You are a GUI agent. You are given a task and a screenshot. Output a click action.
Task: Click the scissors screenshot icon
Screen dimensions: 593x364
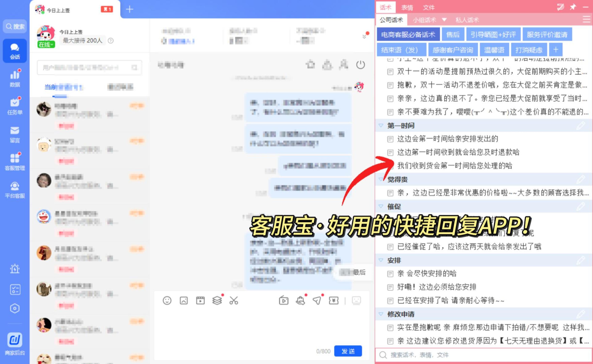tap(233, 300)
